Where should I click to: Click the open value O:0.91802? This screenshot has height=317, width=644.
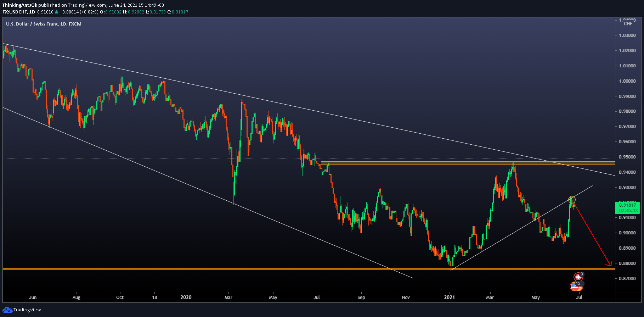click(111, 12)
